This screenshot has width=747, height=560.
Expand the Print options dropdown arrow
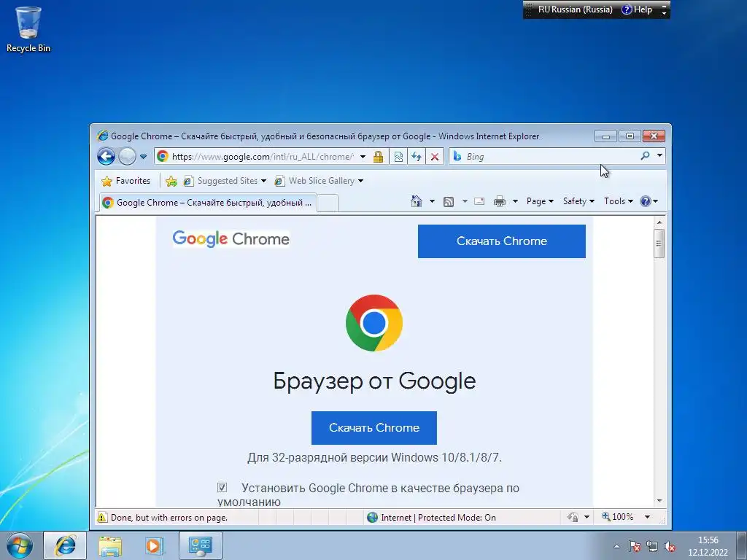pos(515,201)
